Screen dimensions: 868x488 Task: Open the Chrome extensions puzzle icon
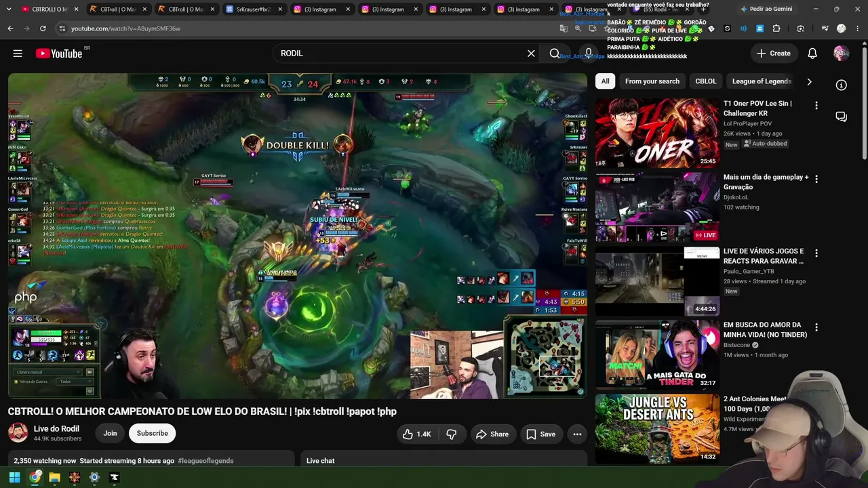click(776, 28)
